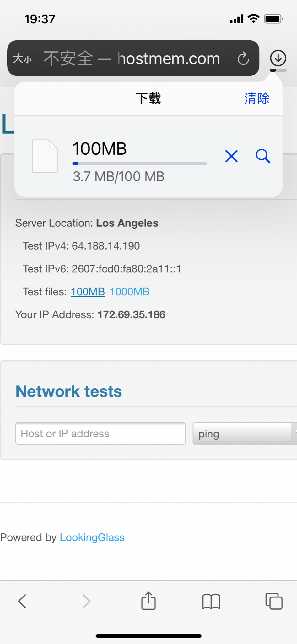Open the share sheet
This screenshot has height=644, width=297.
[x=148, y=601]
